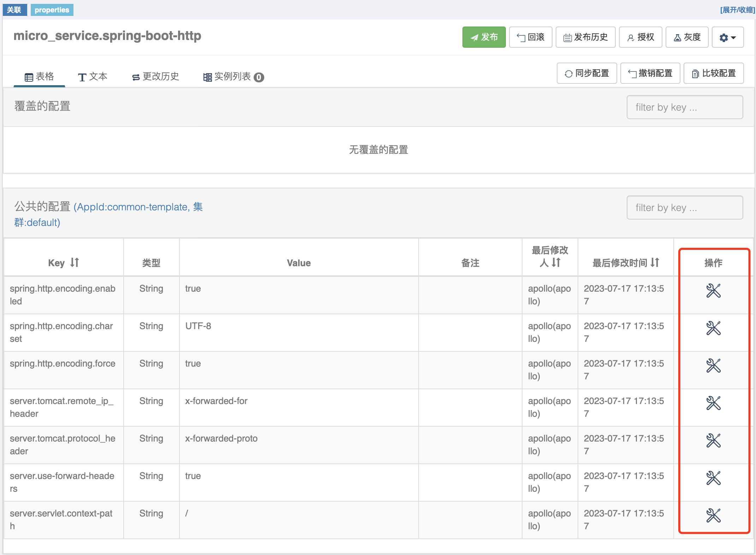
Task: Sort the table by Key column
Action: tap(75, 263)
